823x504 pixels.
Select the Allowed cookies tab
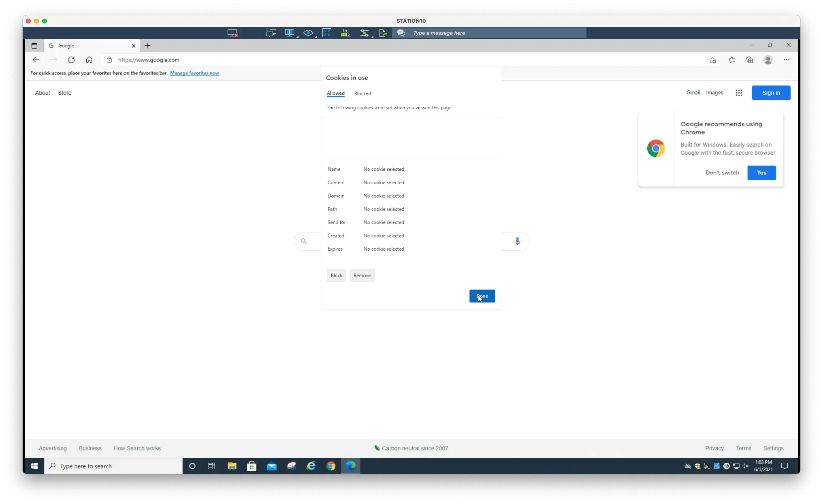[335, 94]
